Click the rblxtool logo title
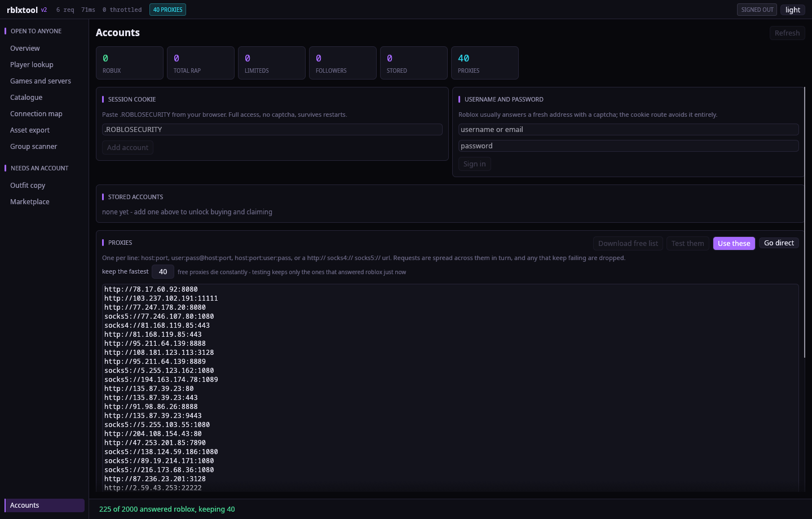This screenshot has height=519, width=812. [x=23, y=10]
